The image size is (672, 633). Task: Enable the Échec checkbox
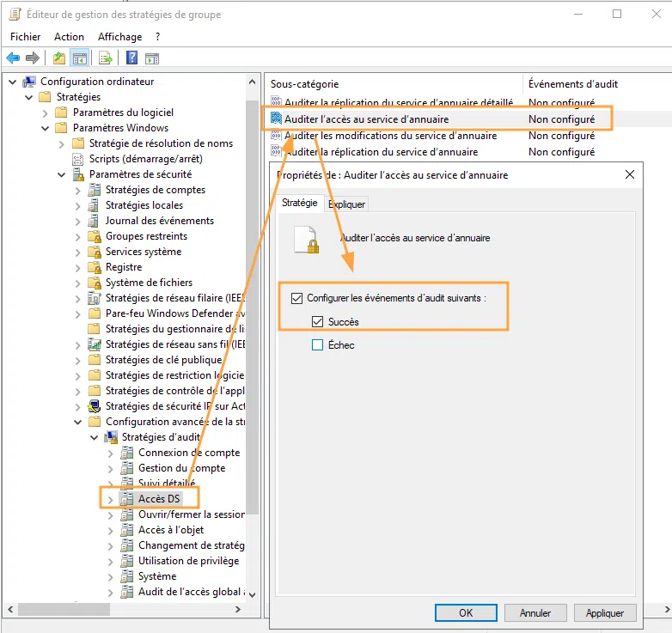tap(317, 344)
